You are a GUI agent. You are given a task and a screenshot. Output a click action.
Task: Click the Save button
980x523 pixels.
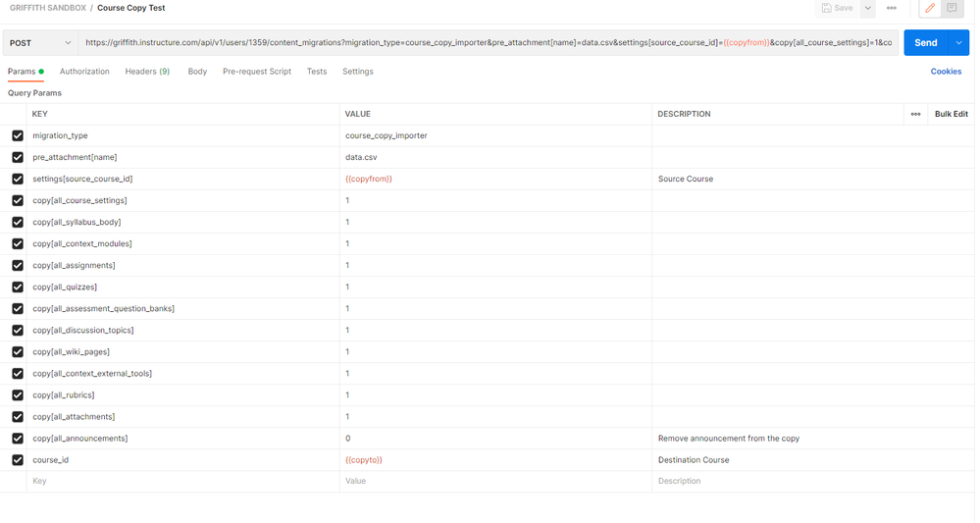[837, 9]
